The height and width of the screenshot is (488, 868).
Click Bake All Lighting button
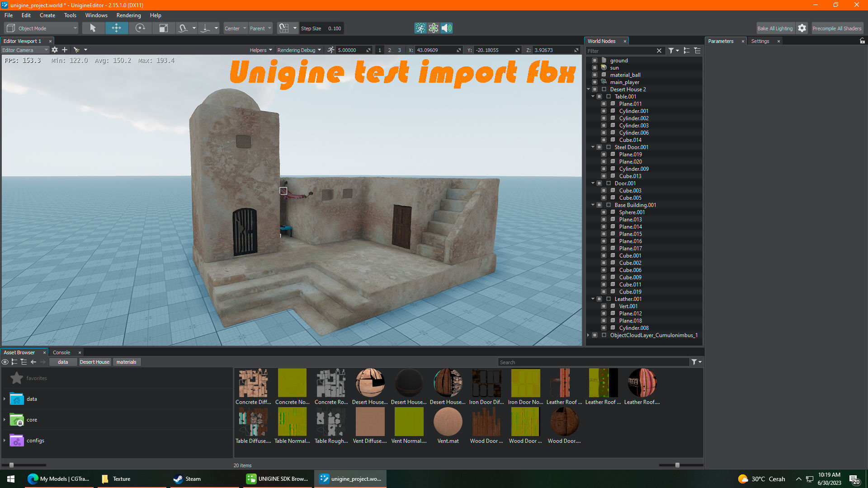click(775, 28)
